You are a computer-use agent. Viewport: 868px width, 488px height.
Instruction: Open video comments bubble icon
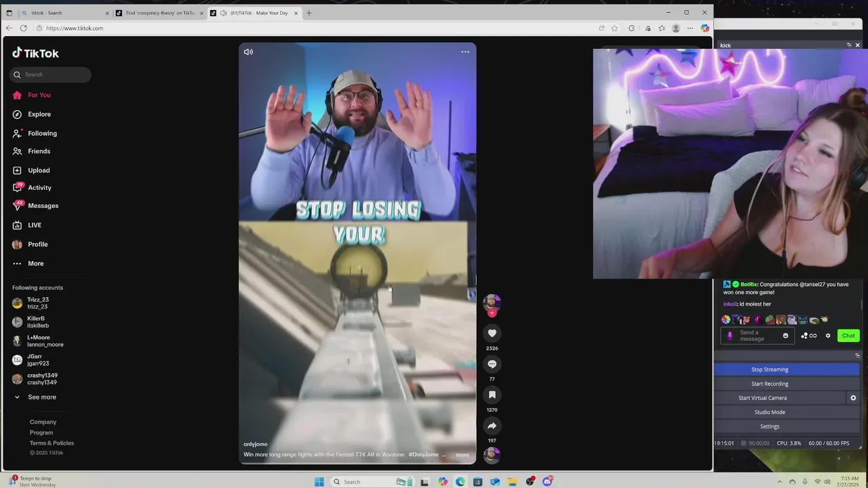click(492, 364)
